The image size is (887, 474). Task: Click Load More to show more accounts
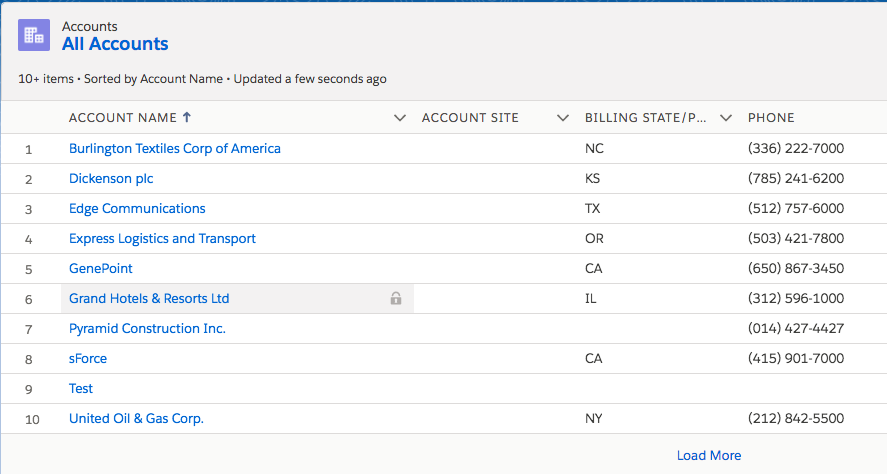709,455
